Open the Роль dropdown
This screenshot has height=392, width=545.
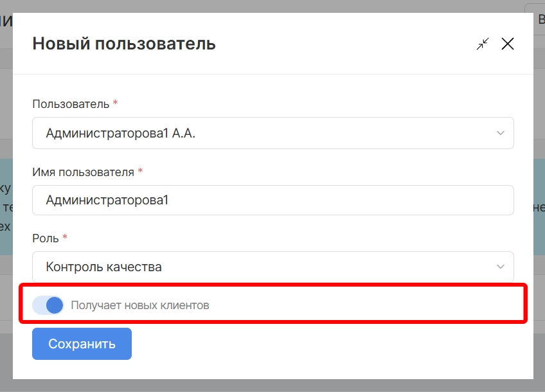click(272, 267)
